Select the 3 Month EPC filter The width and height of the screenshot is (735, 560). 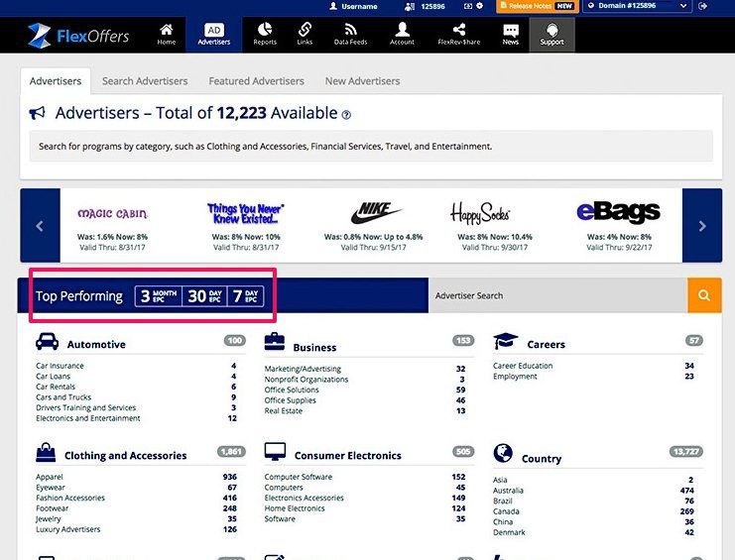coord(159,295)
